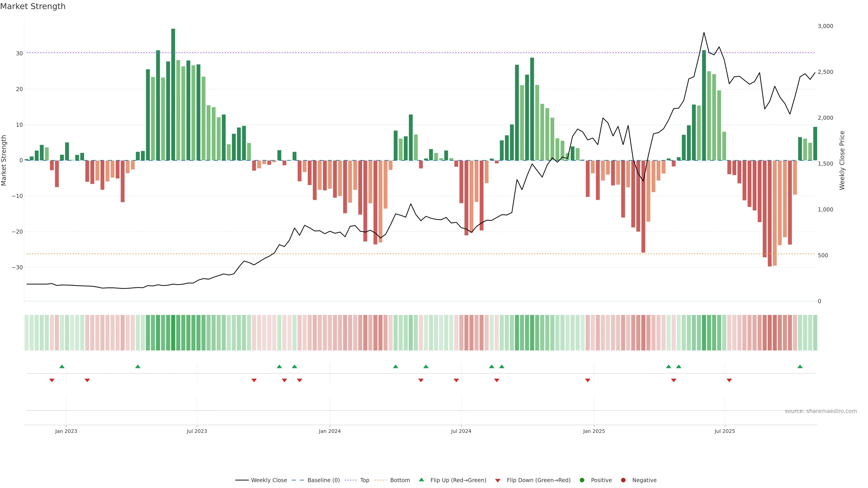Click the darkest green heatmap strip cell

(173, 333)
